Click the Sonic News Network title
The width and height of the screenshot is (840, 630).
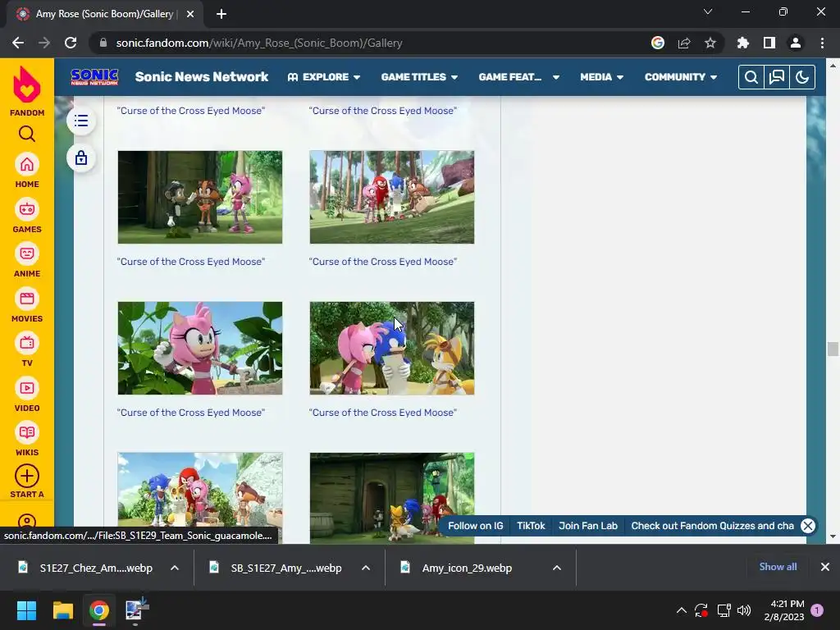point(202,76)
